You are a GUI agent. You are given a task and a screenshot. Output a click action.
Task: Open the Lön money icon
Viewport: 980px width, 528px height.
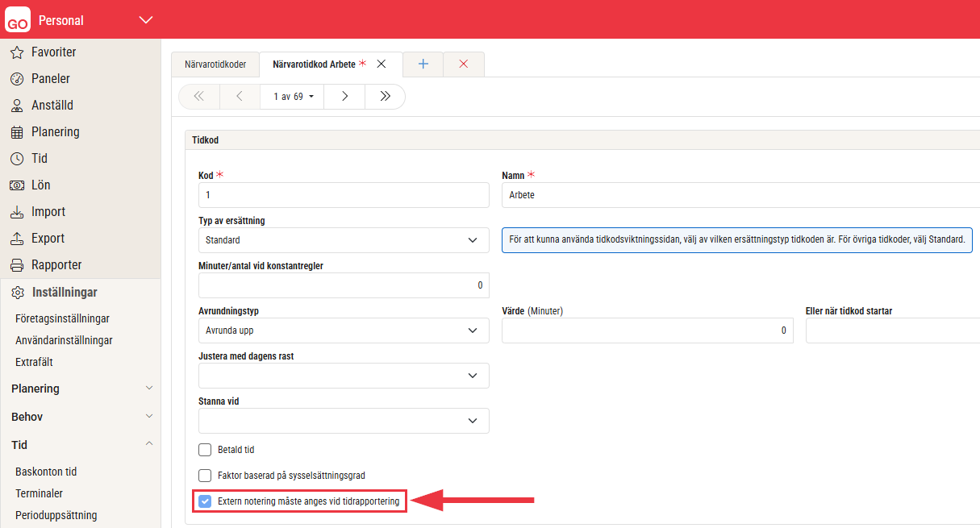17,185
